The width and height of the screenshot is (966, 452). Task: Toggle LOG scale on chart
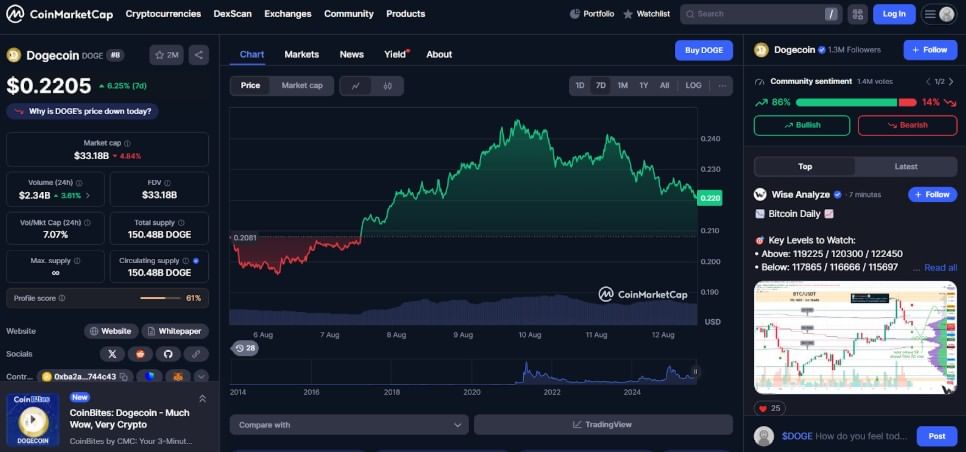[694, 86]
